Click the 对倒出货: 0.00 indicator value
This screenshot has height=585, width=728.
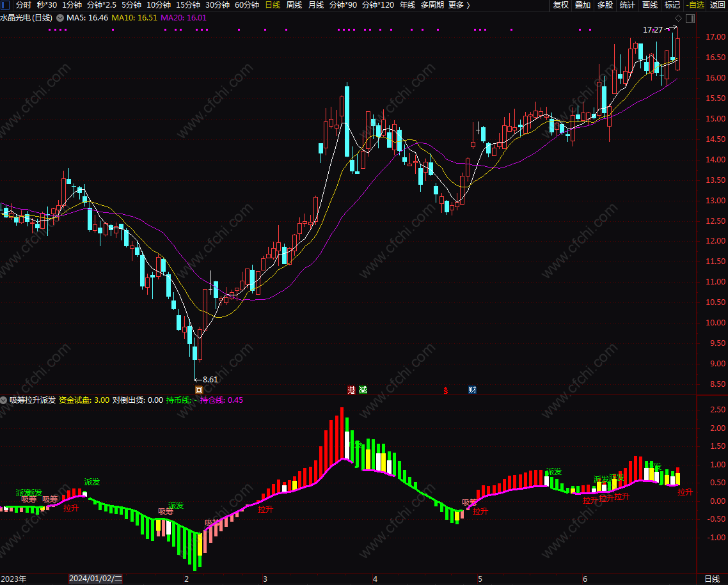[138, 400]
